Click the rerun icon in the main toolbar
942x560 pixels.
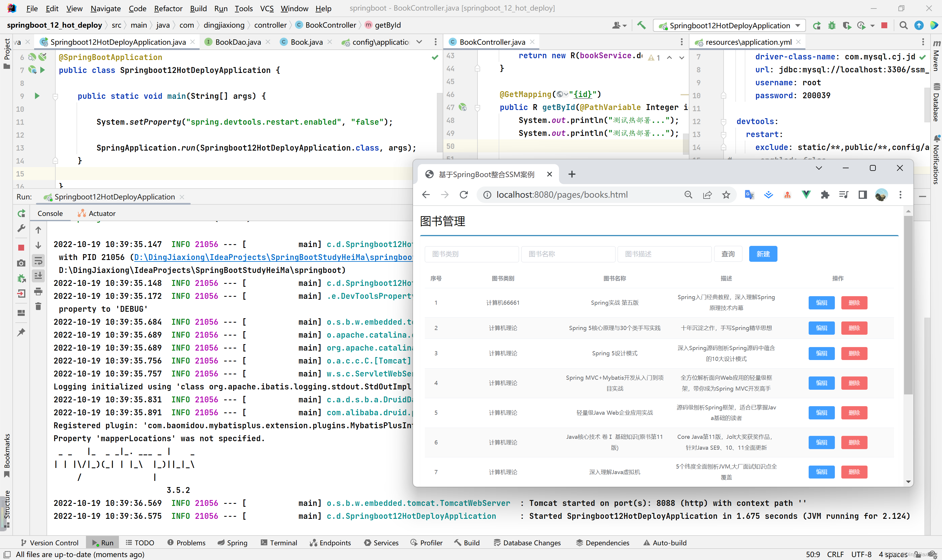[x=817, y=25]
